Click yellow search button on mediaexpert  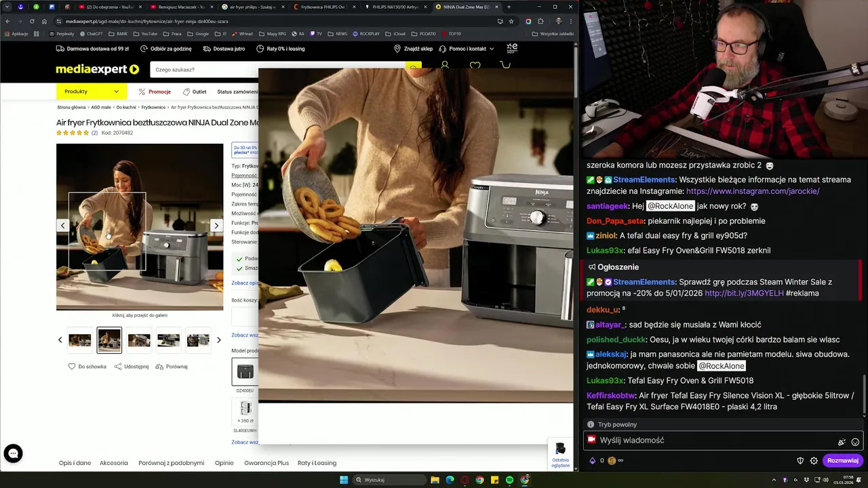point(413,66)
